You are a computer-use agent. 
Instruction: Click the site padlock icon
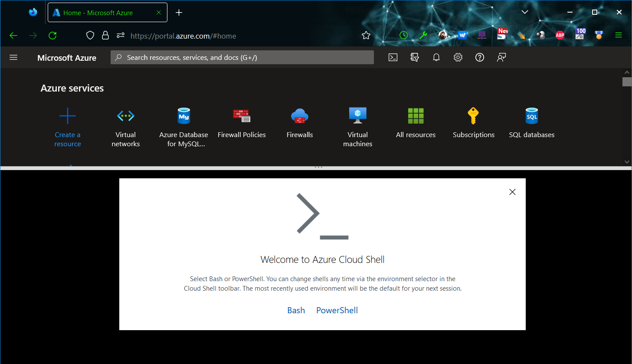tap(105, 36)
